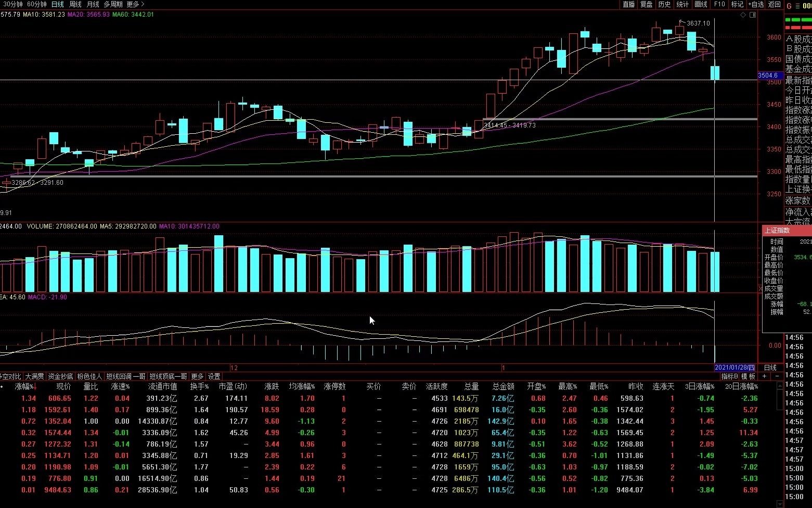Image resolution: width=812 pixels, height=508 pixels.
Task: Sort table by 20日涨幅% column
Action: click(x=741, y=387)
